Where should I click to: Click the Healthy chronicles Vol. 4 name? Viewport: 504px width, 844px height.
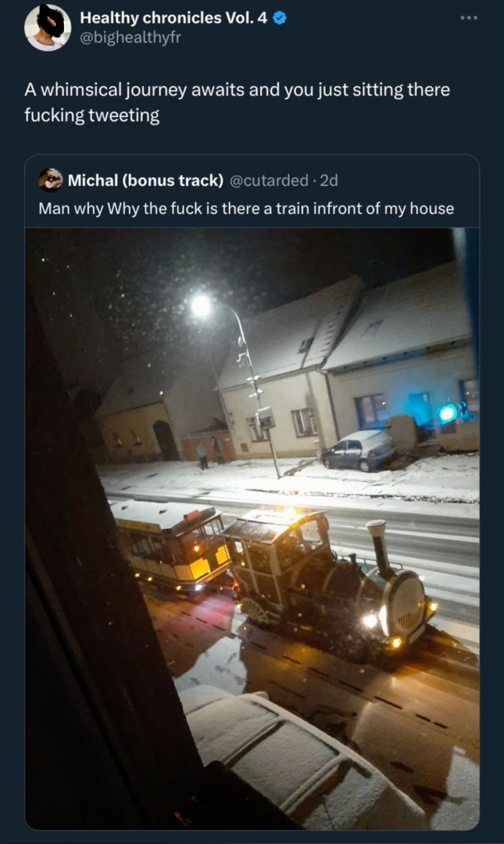(173, 18)
